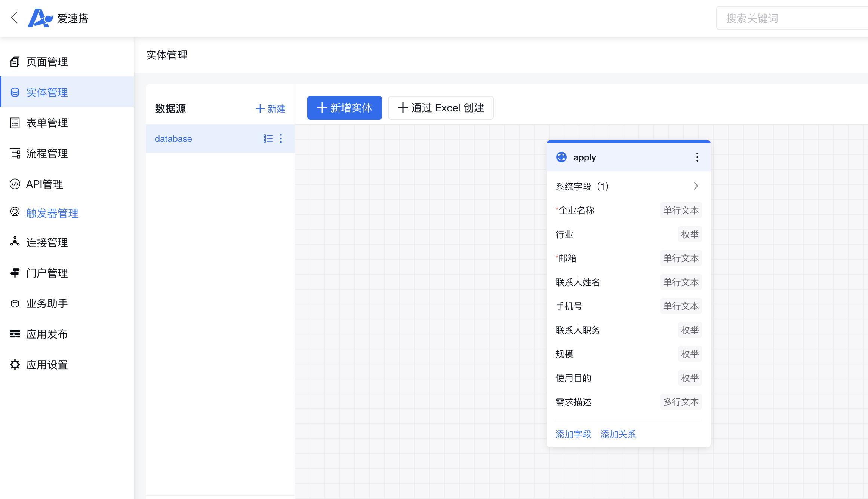Viewport: 868px width, 499px height.
Task: Open 页面管理 in sidebar
Action: pos(67,62)
